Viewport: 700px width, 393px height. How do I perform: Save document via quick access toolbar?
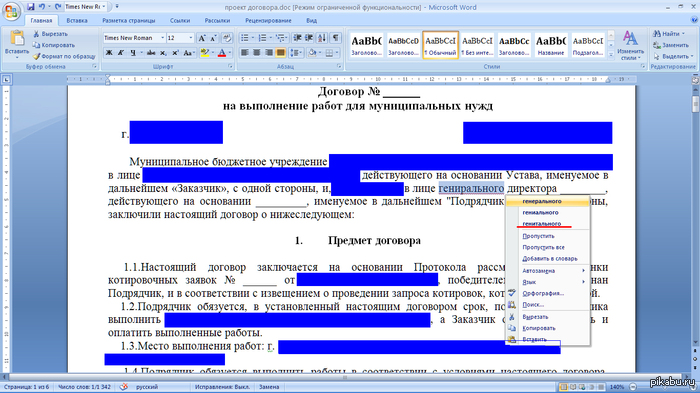pos(30,7)
